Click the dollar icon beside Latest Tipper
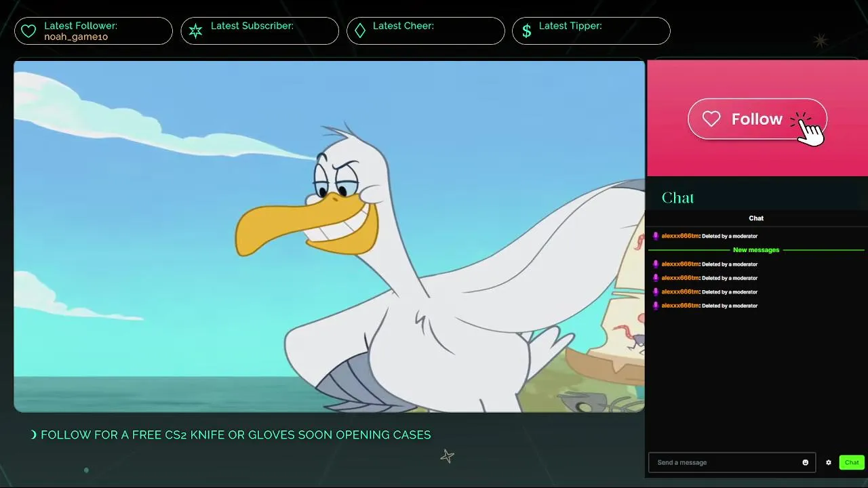 pyautogui.click(x=526, y=31)
